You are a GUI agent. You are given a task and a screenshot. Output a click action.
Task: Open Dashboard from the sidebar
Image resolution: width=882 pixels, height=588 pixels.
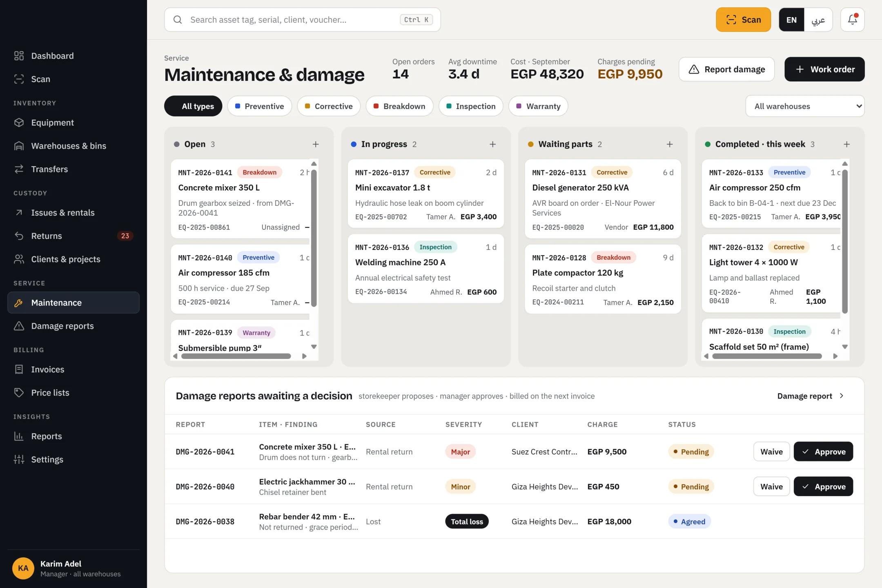point(73,56)
